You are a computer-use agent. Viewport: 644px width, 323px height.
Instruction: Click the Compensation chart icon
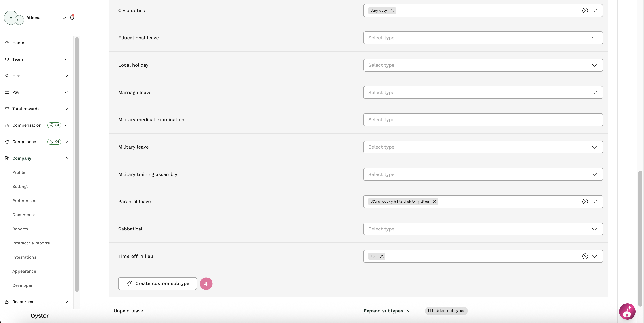(7, 125)
